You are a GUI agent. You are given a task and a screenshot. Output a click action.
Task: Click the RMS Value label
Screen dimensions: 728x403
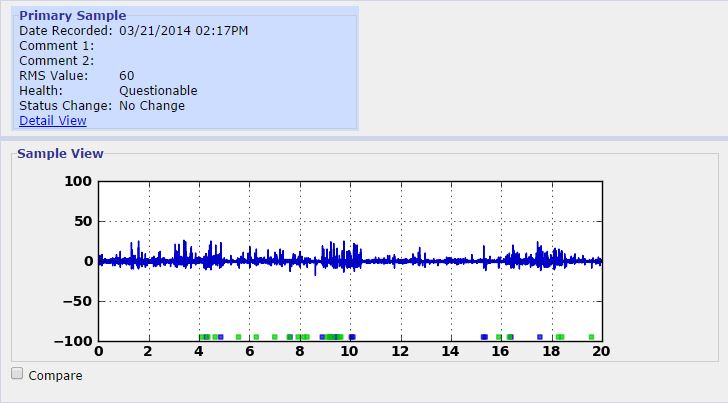pyautogui.click(x=53, y=76)
